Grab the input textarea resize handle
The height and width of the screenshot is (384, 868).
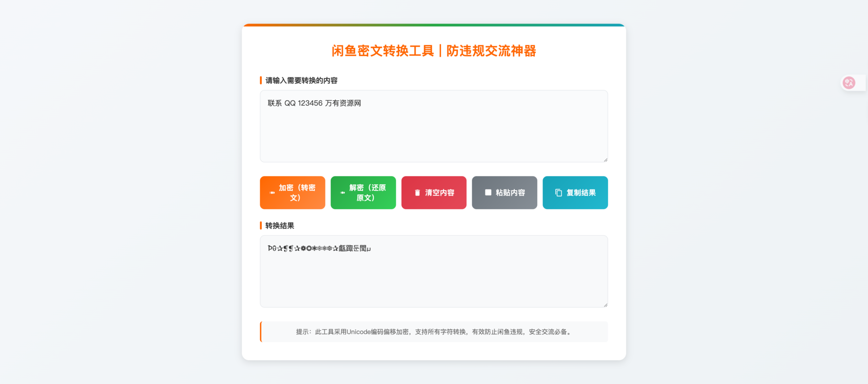coord(605,160)
